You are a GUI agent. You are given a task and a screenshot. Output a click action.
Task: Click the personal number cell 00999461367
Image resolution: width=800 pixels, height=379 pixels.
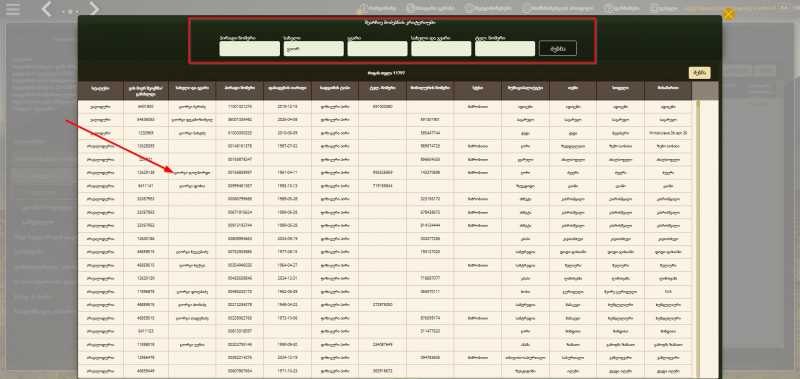tap(239, 186)
